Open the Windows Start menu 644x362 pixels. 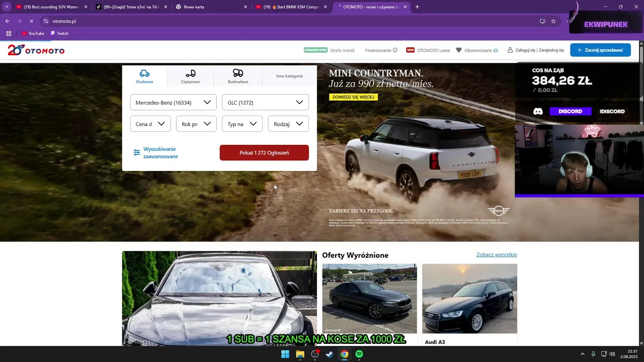pyautogui.click(x=285, y=354)
